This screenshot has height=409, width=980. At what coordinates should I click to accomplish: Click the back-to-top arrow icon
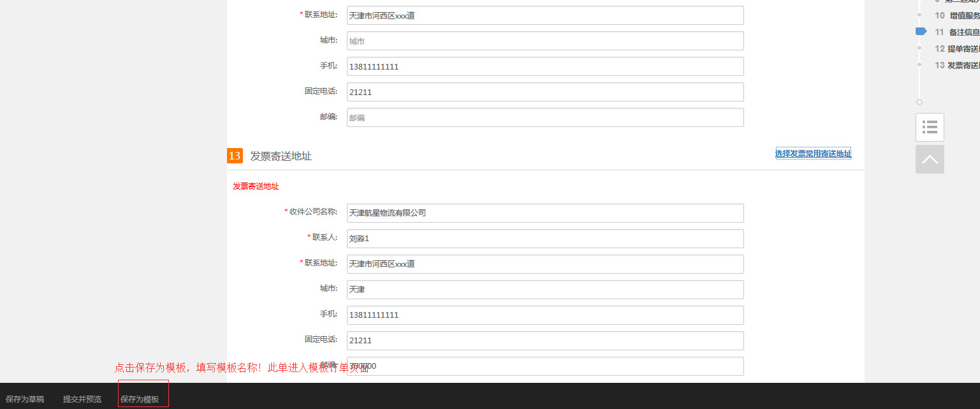[930, 159]
